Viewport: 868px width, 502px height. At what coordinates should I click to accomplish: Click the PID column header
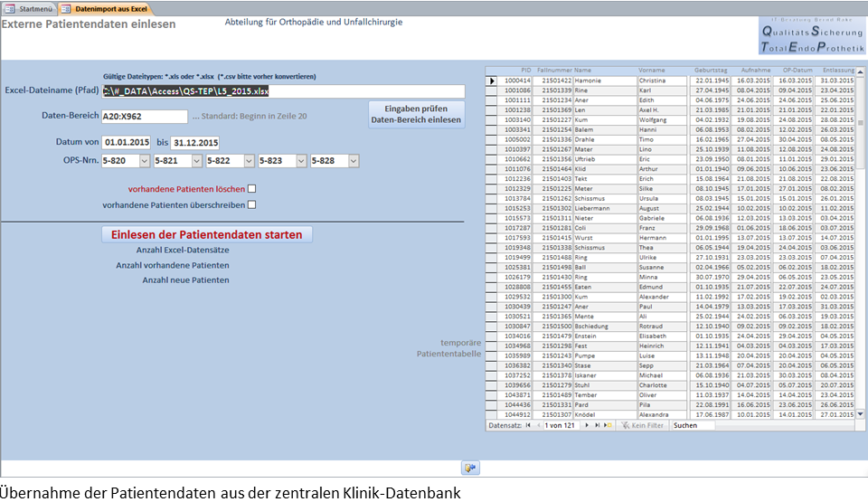pos(526,71)
